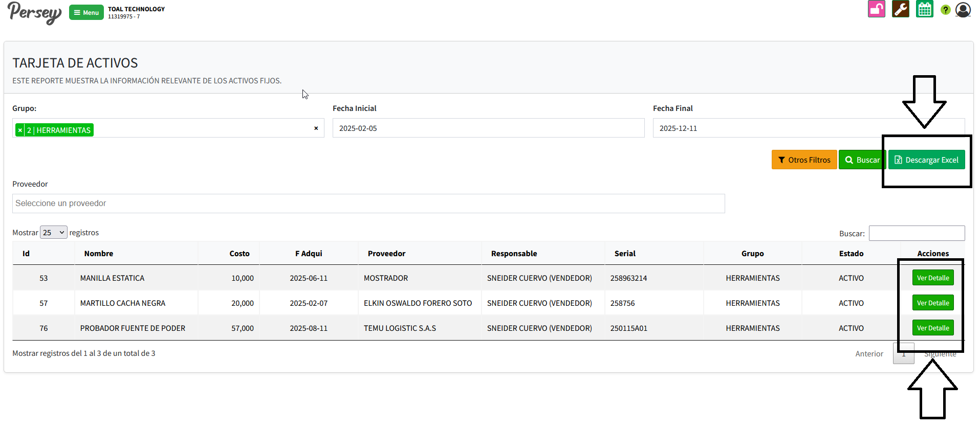
Task: View details for PROBADOR FUENTE DE PODER
Action: pos(932,328)
